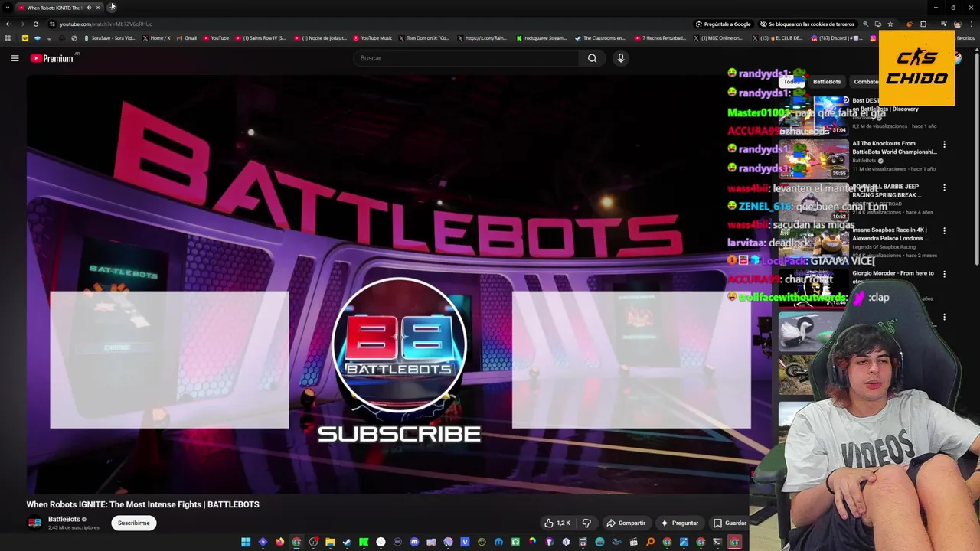This screenshot has width=980, height=551.
Task: Open YouTube Music bookmark
Action: [x=373, y=38]
